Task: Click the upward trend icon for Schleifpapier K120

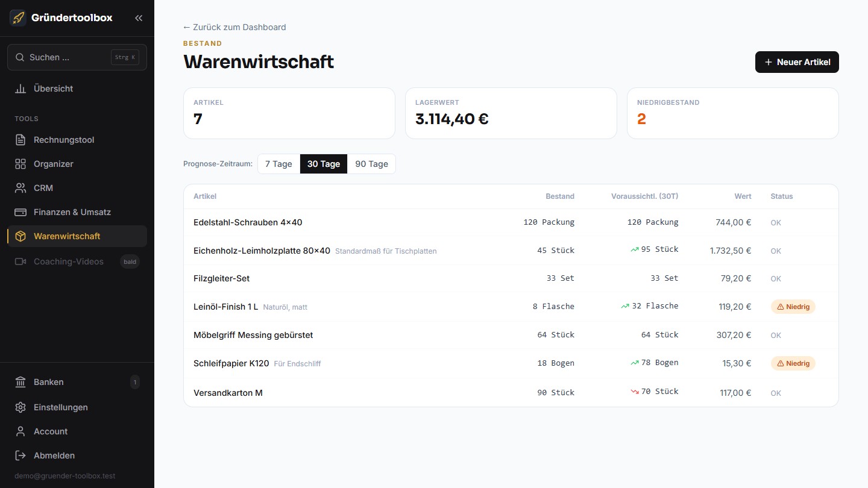Action: 635,363
